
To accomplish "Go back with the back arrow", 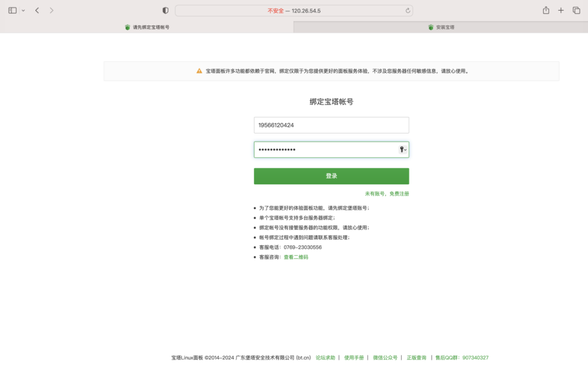I will 37,11.
